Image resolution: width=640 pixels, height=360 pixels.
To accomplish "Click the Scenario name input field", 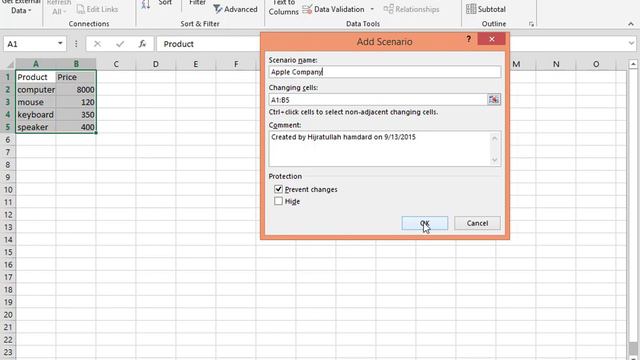I will tap(384, 72).
